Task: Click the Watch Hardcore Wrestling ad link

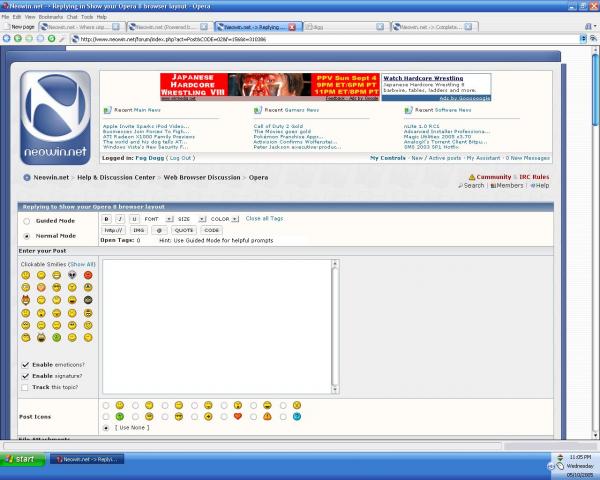Action: tap(423, 78)
